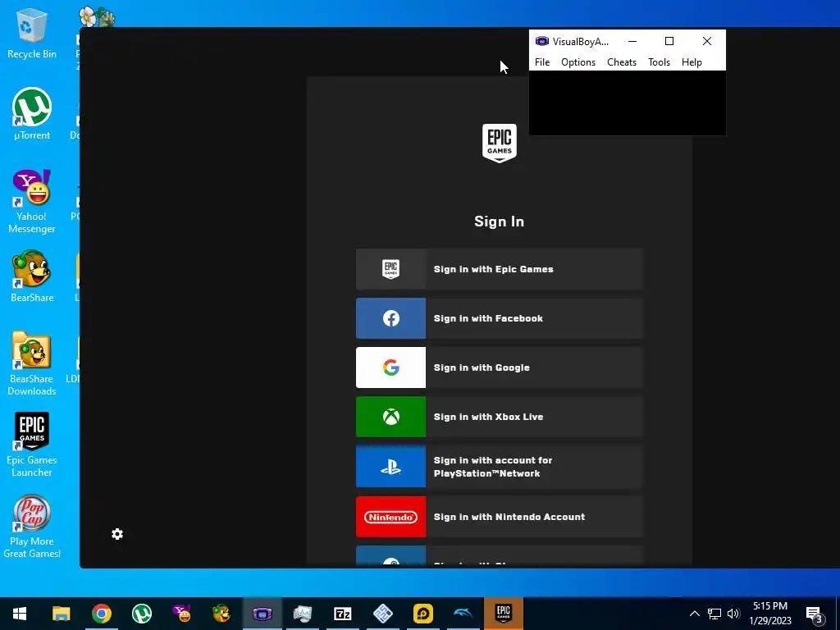Click the blue diamond taskbar icon
Screen dimensions: 840x630
tap(382, 614)
